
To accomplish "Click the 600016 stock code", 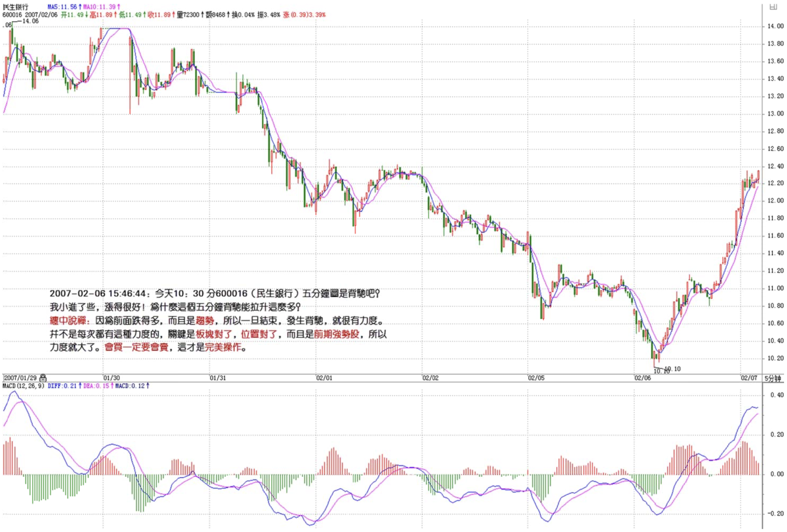I will tap(12, 15).
